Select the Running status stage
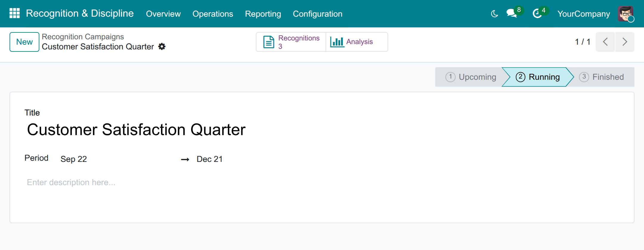Screen dimensions: 644x250 tap(538, 77)
